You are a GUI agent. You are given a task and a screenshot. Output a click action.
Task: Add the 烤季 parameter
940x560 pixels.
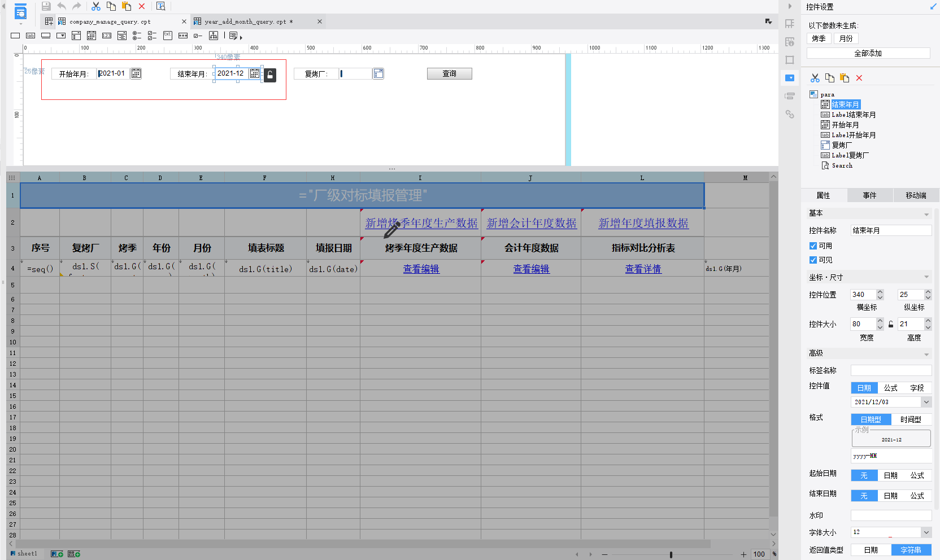pos(819,38)
